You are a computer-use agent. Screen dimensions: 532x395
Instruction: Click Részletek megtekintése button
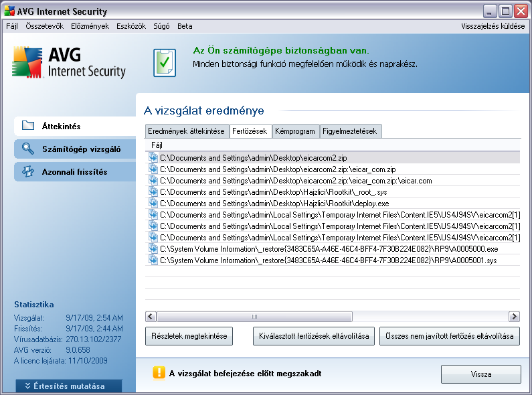coord(189,336)
